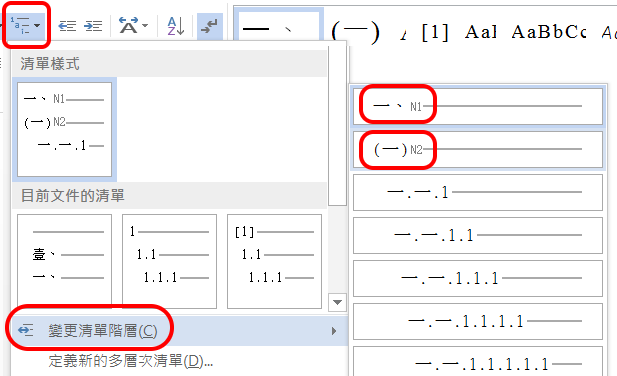Select list level 一、N1

pyautogui.click(x=478, y=106)
